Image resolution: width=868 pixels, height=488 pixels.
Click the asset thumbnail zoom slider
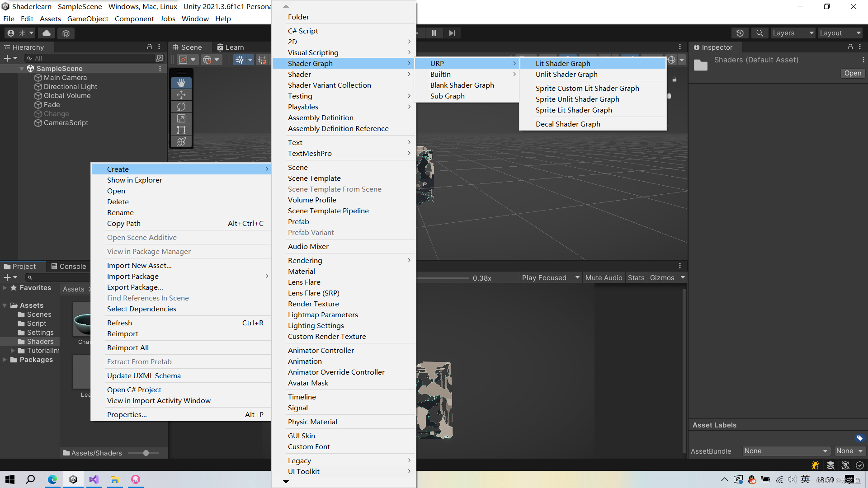tap(145, 453)
